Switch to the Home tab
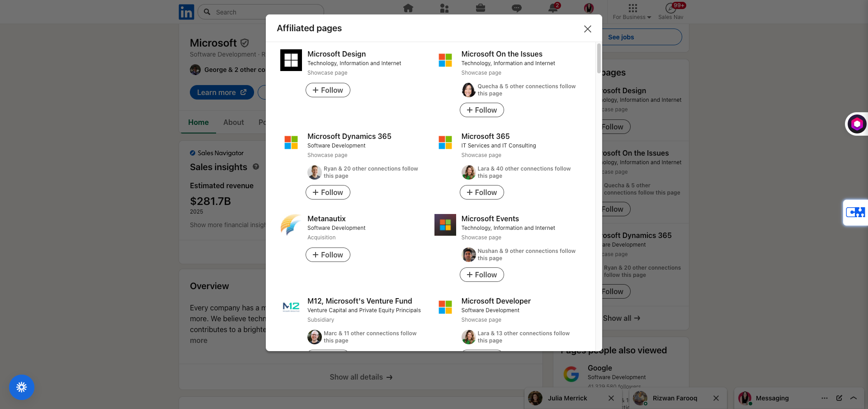 tap(198, 122)
